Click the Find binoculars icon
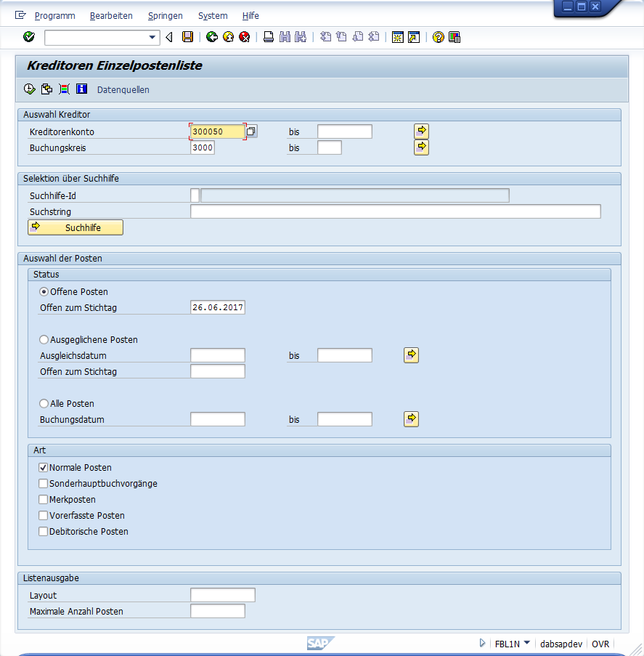Viewport: 644px width, 656px height. click(285, 37)
